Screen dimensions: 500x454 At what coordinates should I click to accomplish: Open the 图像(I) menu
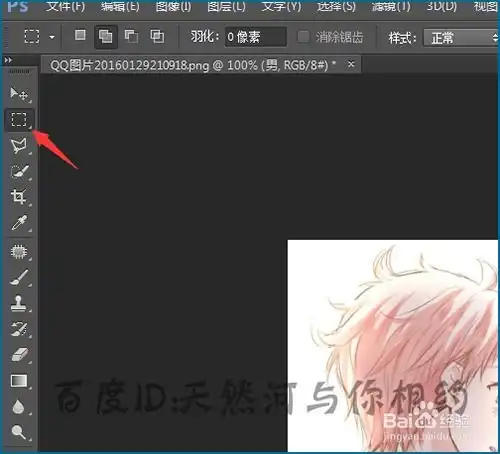point(173,6)
